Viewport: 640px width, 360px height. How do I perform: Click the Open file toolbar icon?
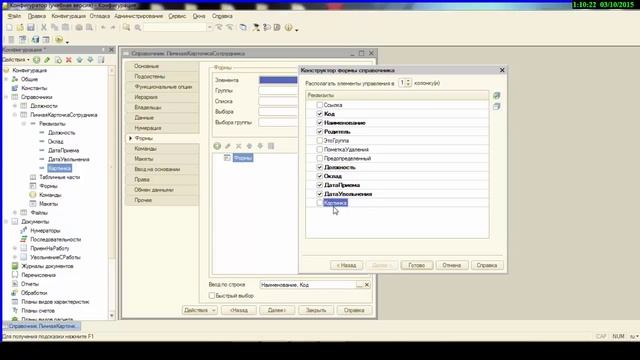coord(20,27)
